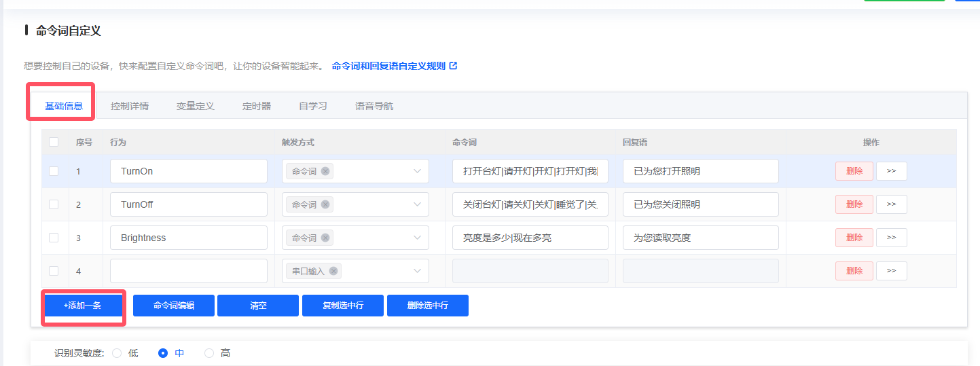Remove 串口输入 tag in row 4

333,271
